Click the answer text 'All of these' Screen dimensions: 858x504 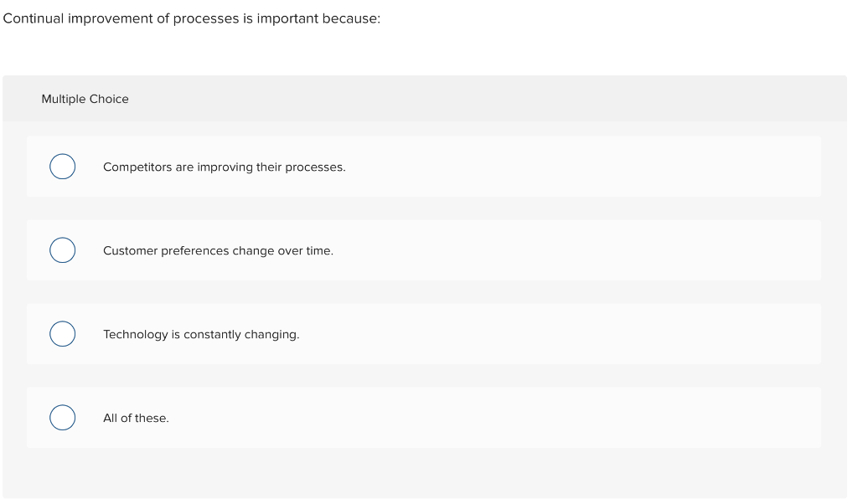(x=135, y=417)
